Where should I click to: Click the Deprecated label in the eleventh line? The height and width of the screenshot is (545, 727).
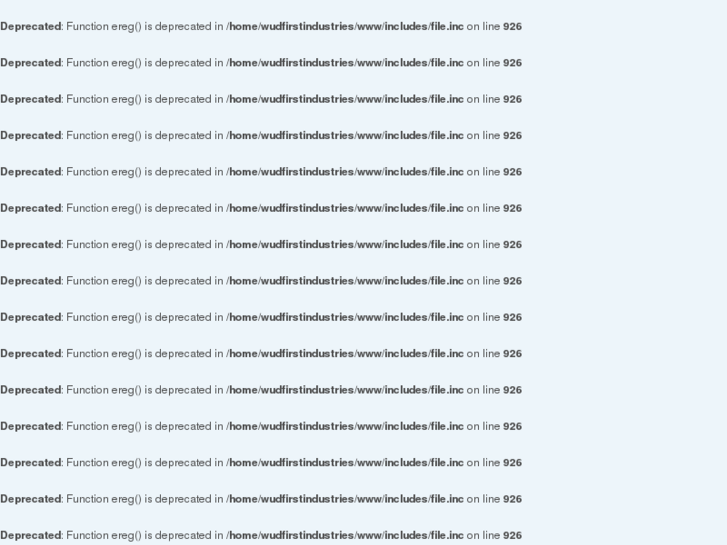(x=31, y=390)
